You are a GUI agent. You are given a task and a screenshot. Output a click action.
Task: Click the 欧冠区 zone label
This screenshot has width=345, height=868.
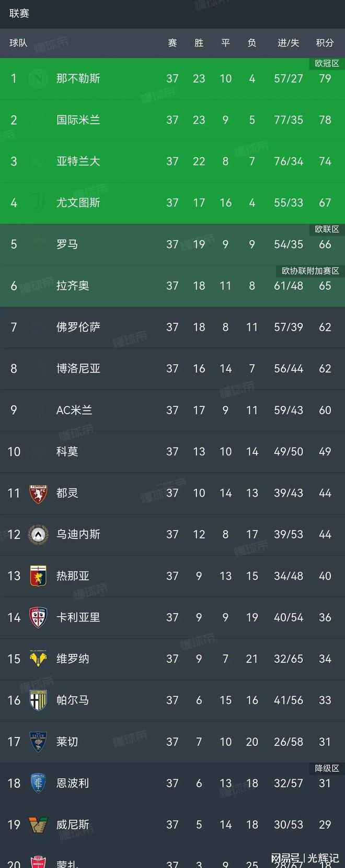[327, 64]
